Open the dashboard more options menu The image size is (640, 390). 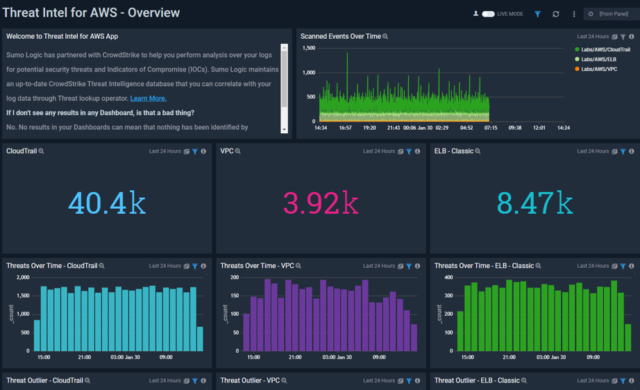[x=574, y=14]
